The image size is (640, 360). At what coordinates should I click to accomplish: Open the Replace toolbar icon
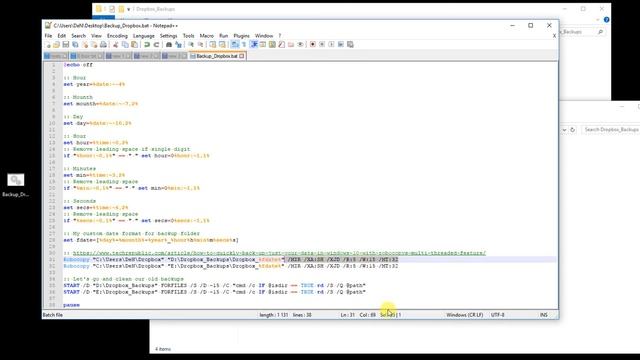[178, 44]
